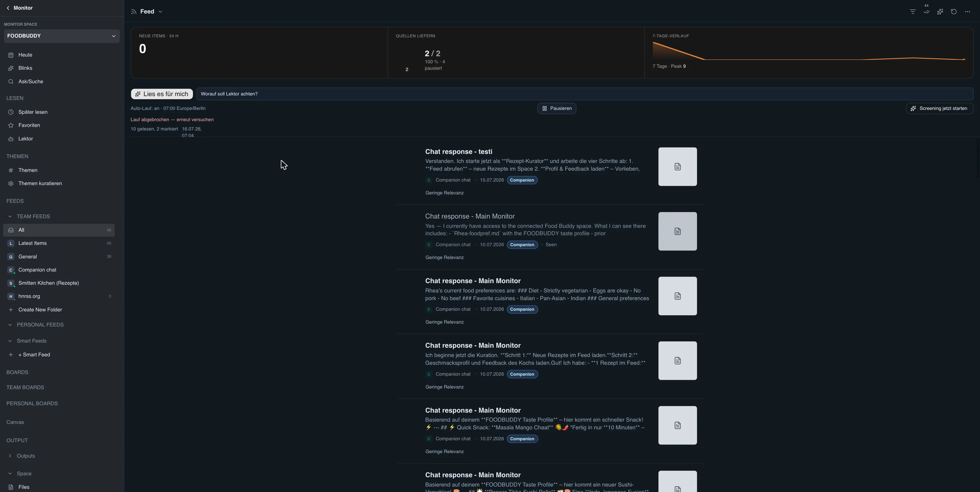Focus the Worauf soll Lektor achten input

(585, 94)
